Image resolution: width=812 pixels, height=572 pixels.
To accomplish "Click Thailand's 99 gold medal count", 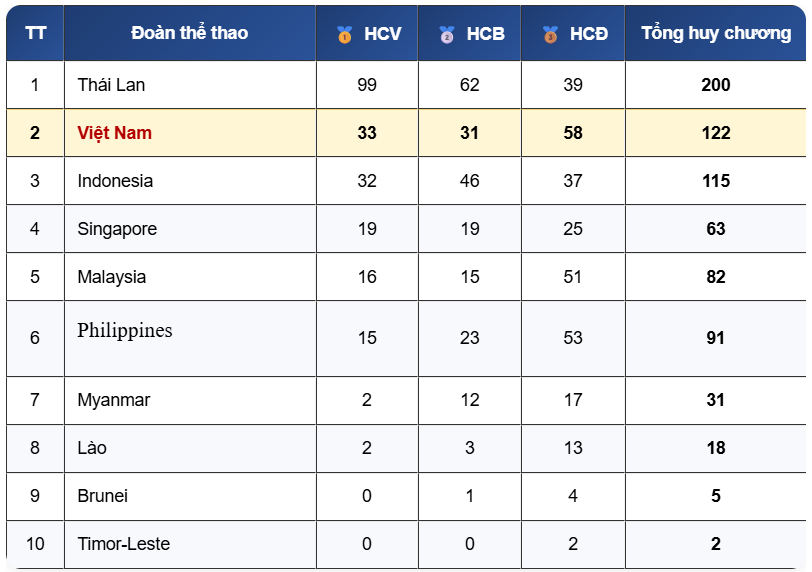I will pos(367,85).
